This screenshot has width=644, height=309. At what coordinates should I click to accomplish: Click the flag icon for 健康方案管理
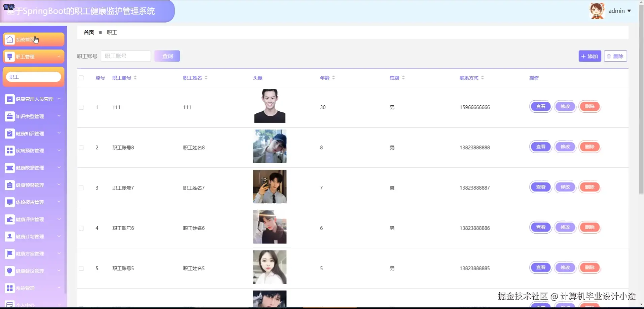(10, 254)
